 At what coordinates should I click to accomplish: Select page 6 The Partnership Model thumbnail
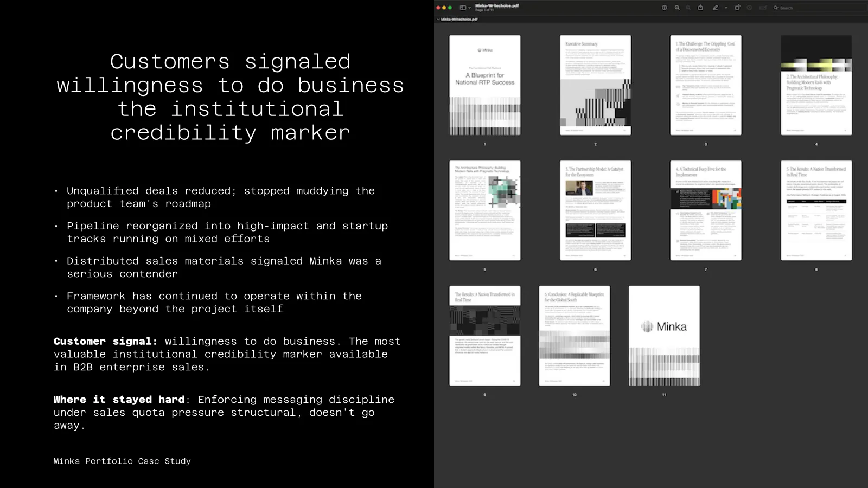596,210
